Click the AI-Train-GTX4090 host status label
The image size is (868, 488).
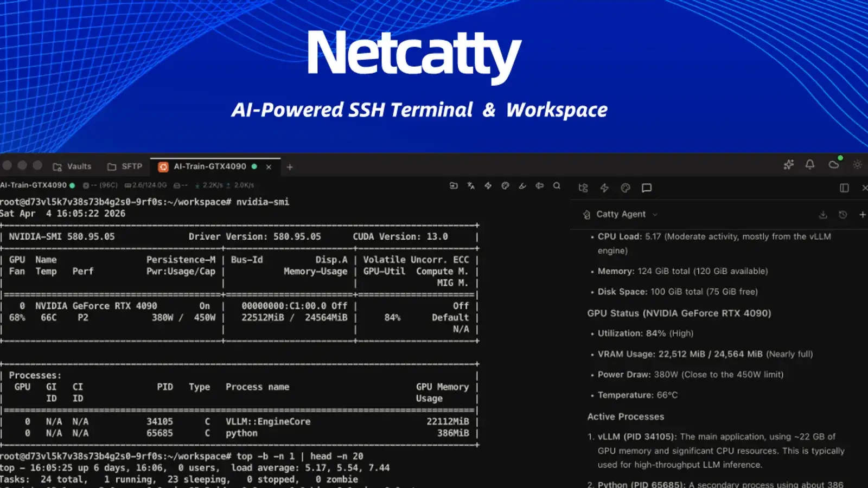point(37,185)
